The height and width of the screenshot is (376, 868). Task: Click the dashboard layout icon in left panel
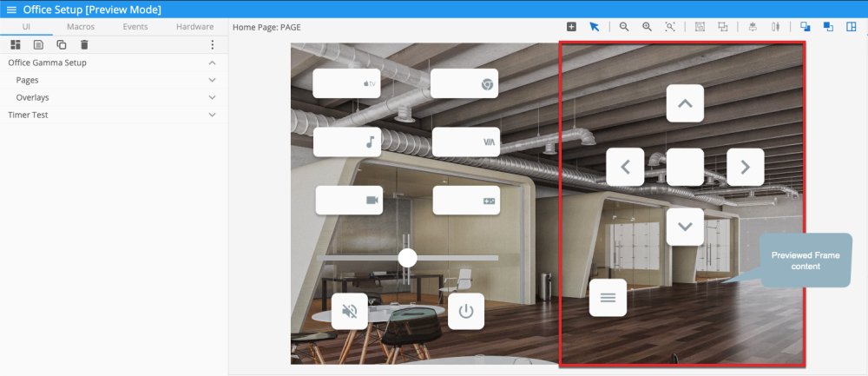pos(16,45)
